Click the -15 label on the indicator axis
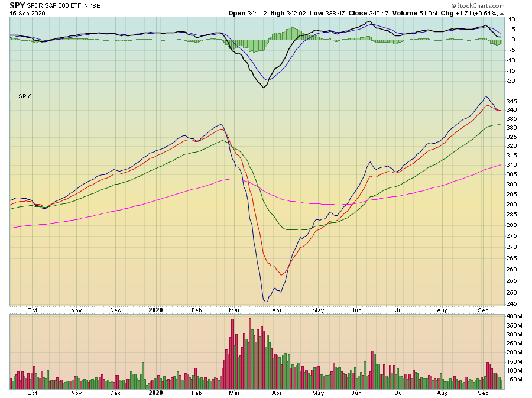 (511, 71)
